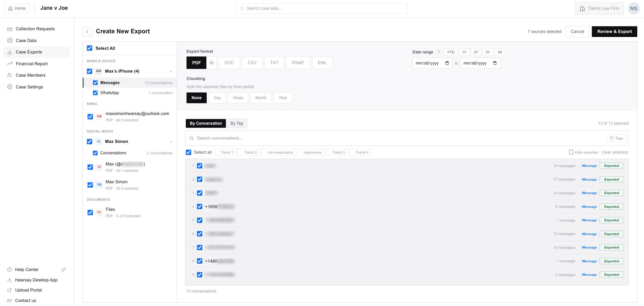Toggle the Files documents checkbox
This screenshot has height=306, width=644.
(90, 213)
